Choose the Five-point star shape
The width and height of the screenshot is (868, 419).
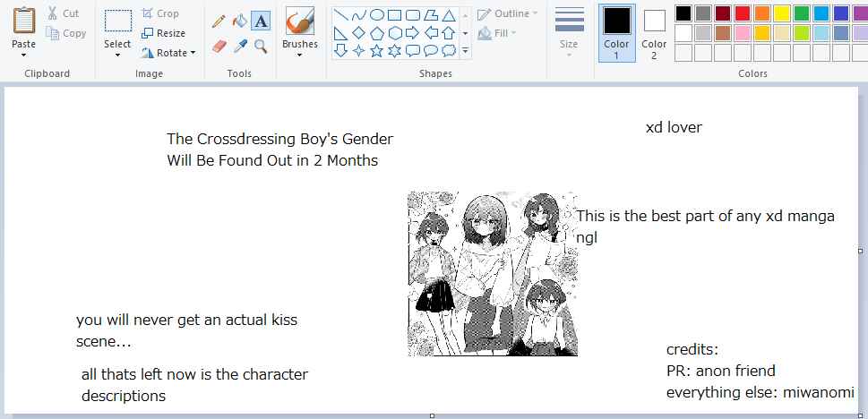376,51
